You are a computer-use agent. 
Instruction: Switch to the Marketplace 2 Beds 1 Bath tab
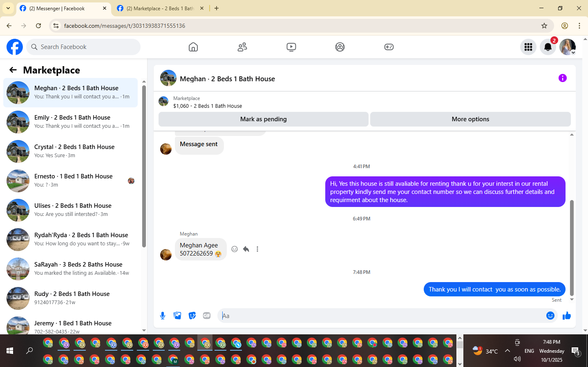tap(160, 9)
